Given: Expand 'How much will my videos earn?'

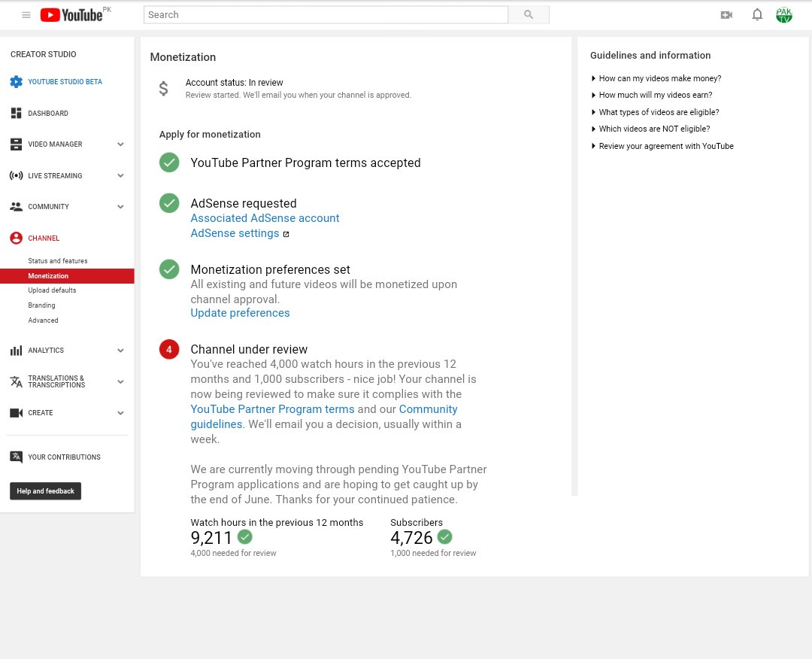Looking at the screenshot, I should coord(652,95).
